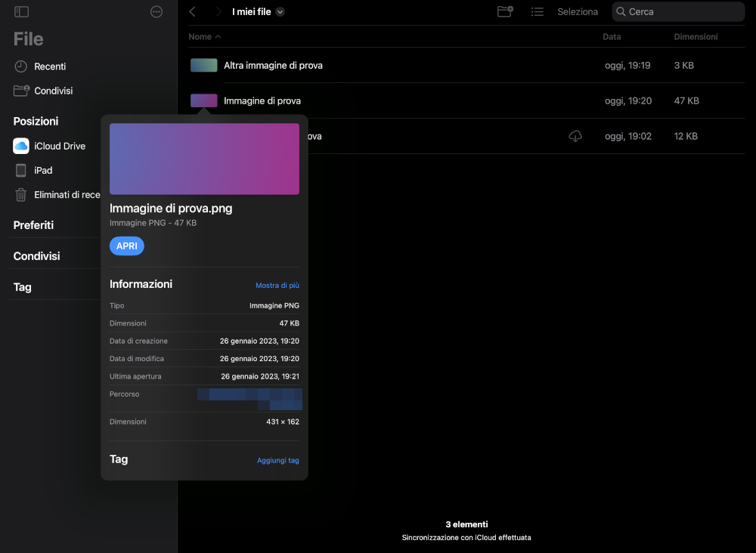
Task: Add a tag using Aggiungi tag
Action: (x=277, y=460)
